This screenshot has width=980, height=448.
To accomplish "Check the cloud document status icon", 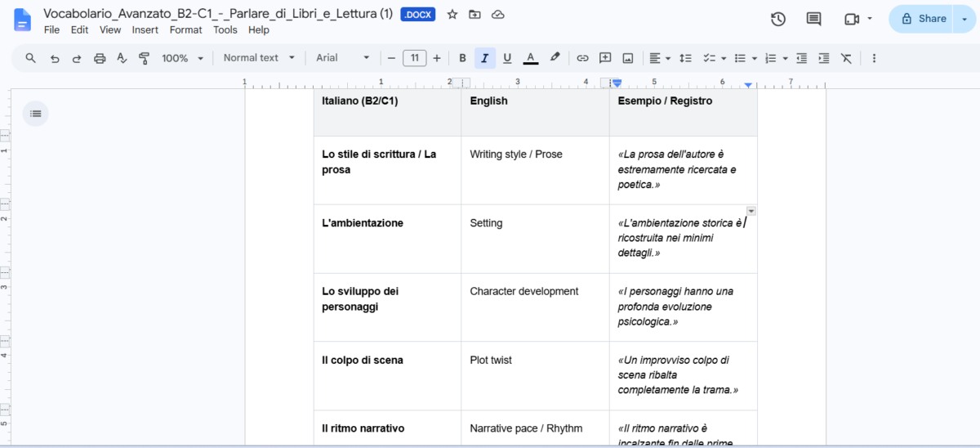I will (x=498, y=15).
